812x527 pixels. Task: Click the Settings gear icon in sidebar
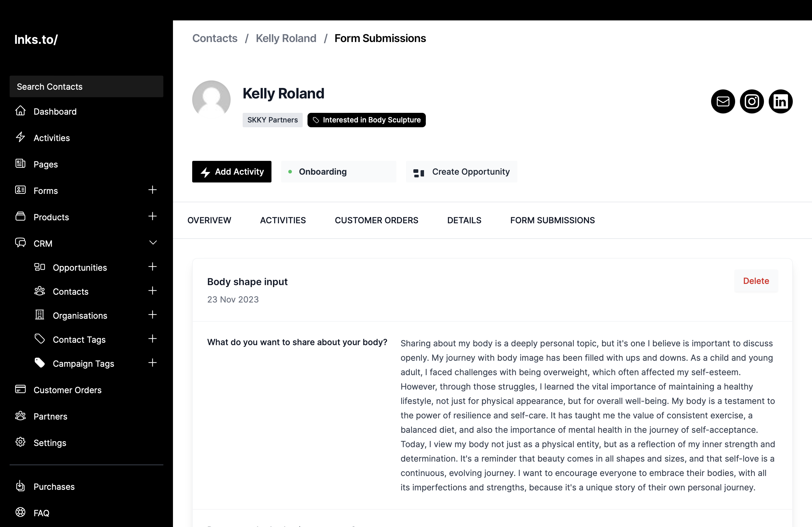[x=20, y=442]
